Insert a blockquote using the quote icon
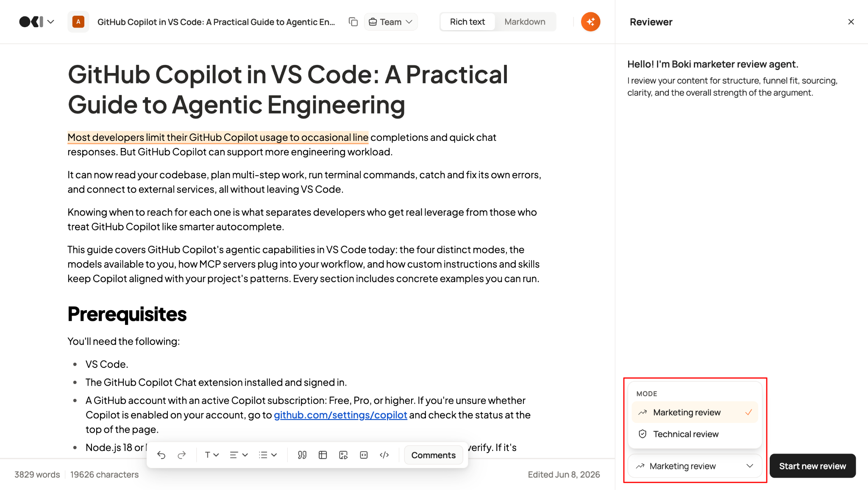Screen dimensions: 868x490 (302, 455)
